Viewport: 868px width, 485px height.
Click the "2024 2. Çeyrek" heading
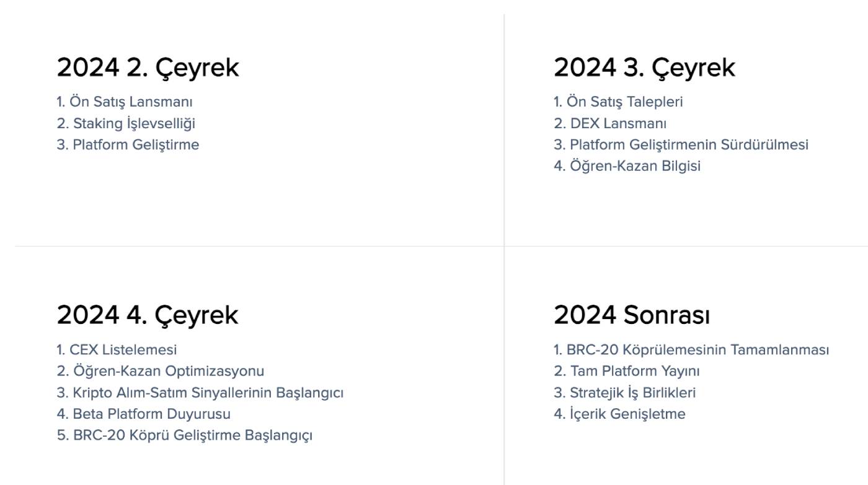pyautogui.click(x=148, y=68)
